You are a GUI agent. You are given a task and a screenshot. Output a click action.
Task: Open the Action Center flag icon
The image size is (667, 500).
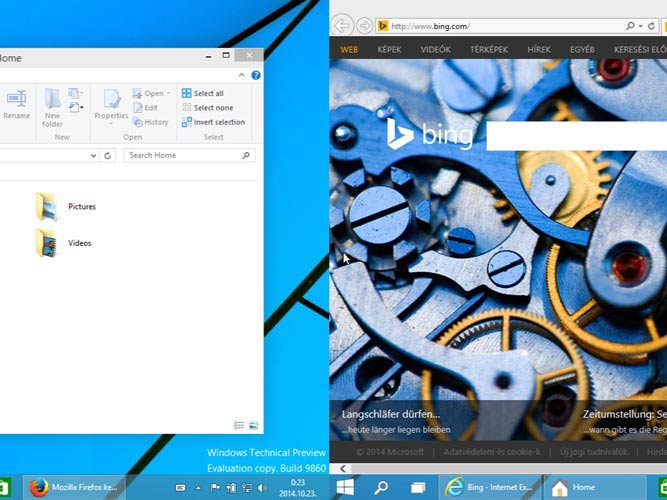point(215,488)
